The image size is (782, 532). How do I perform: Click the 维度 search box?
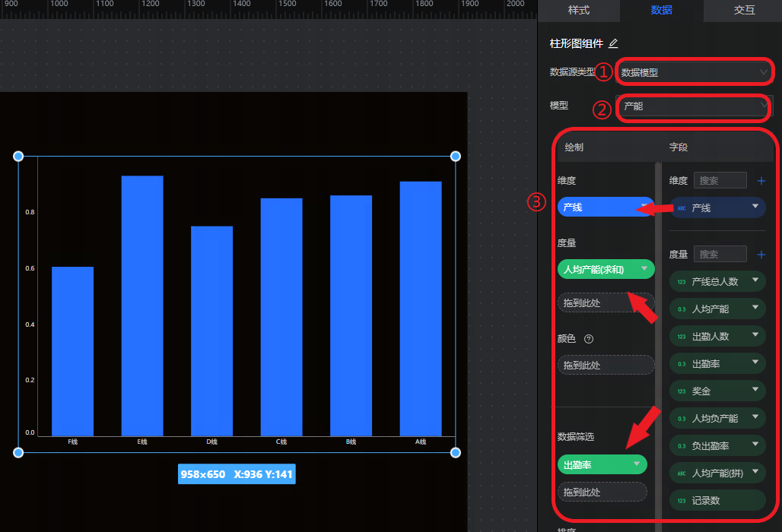click(720, 181)
